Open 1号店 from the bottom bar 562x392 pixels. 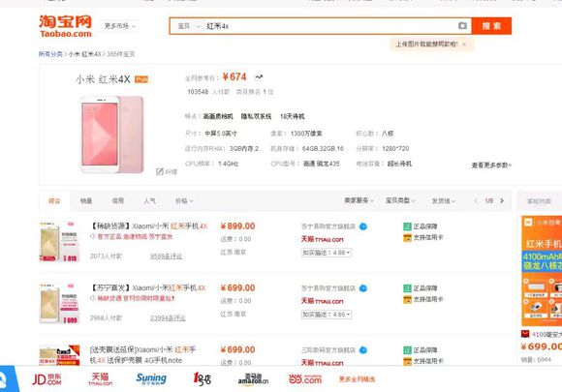203,378
